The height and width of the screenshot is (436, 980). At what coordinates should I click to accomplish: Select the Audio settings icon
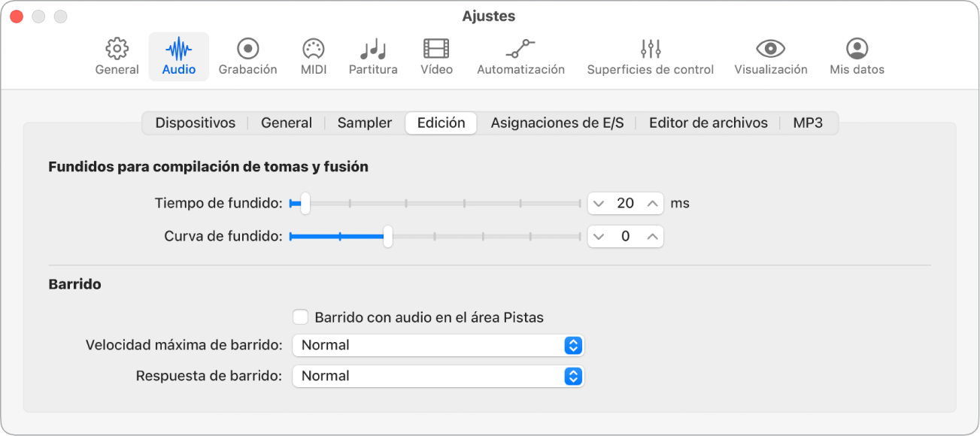pyautogui.click(x=178, y=55)
